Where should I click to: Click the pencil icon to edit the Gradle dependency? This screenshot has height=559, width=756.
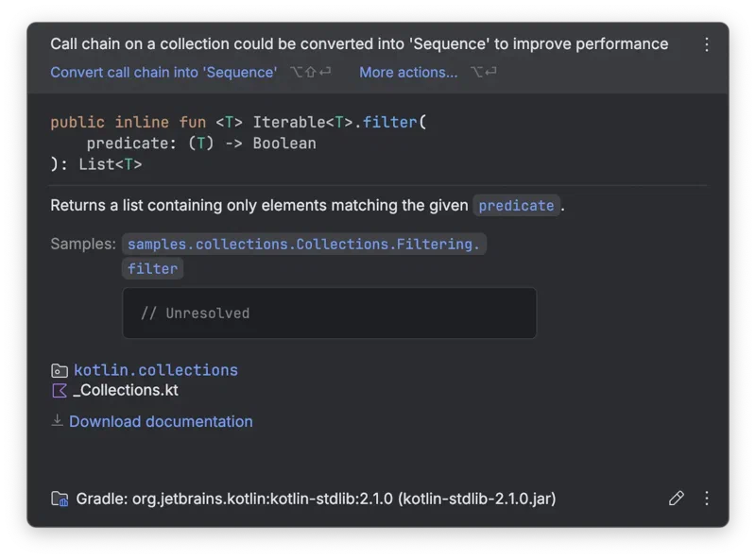coord(677,498)
